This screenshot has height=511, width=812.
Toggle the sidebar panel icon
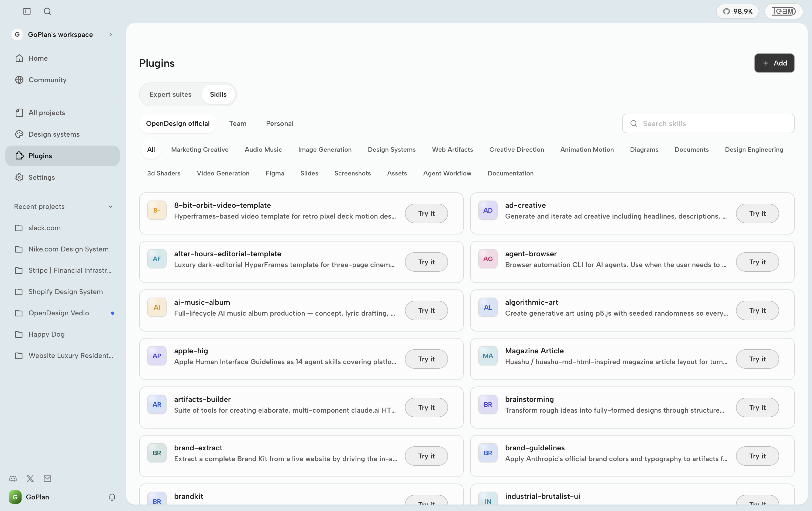(x=27, y=12)
